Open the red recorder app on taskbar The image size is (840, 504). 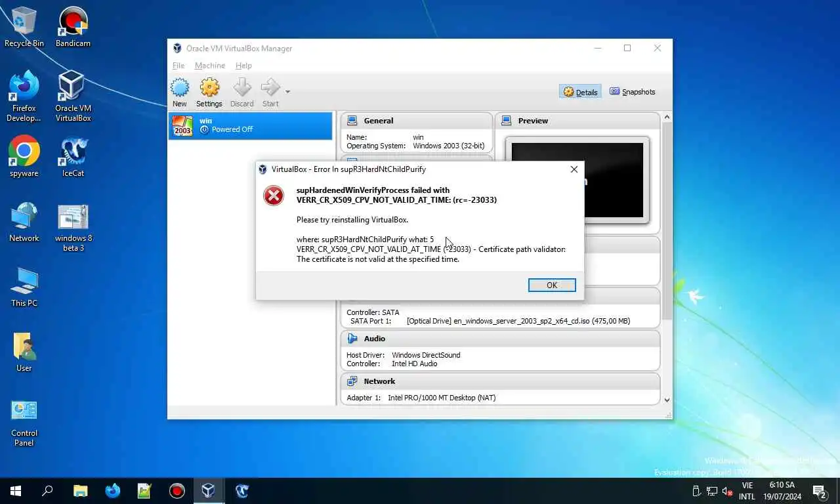[177, 491]
